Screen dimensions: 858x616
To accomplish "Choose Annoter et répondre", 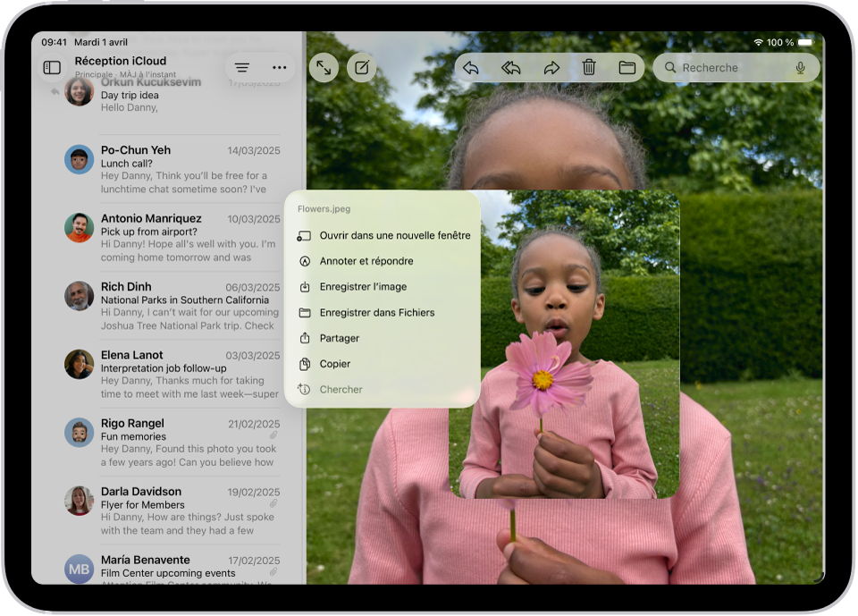I will [383, 261].
